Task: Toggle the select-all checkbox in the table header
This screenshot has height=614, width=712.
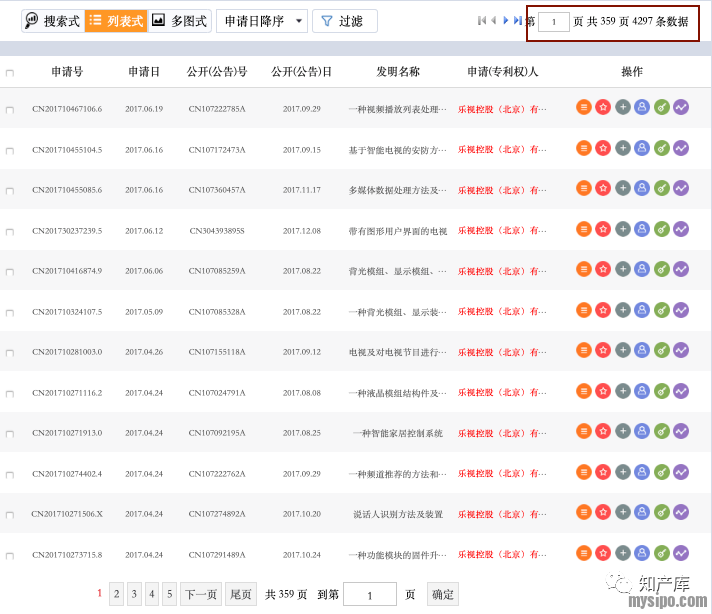Action: (x=10, y=73)
